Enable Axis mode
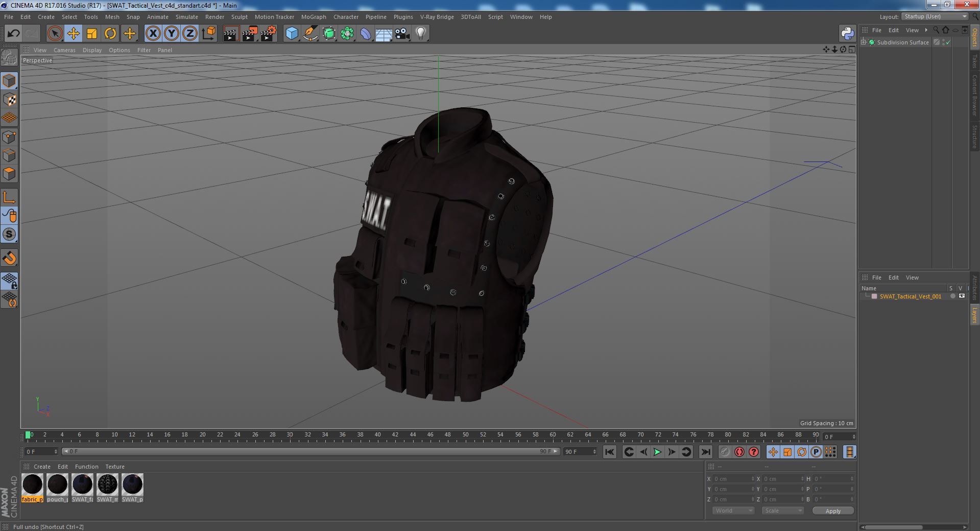Screen dimensions: 980x531 [9, 197]
